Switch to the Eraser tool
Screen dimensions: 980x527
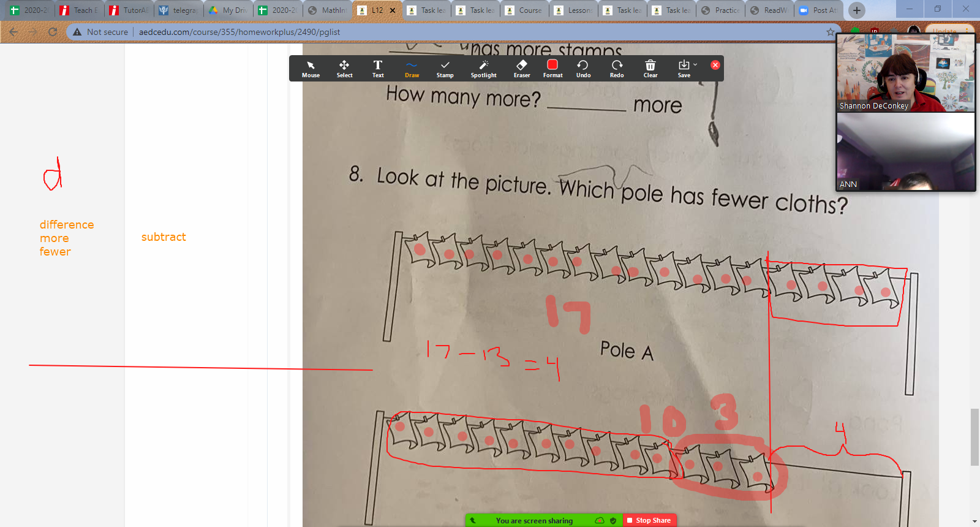pos(522,69)
